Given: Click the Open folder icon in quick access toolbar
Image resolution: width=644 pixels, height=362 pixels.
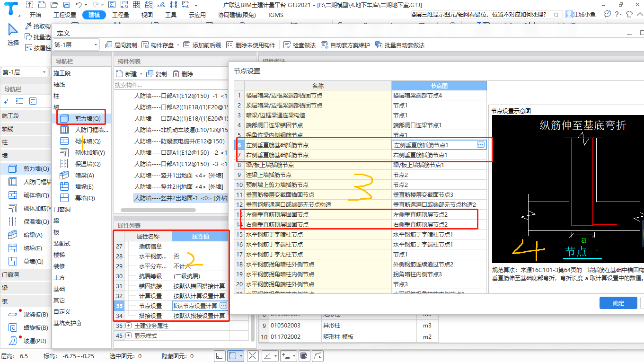Looking at the screenshot, I should click(55, 5).
